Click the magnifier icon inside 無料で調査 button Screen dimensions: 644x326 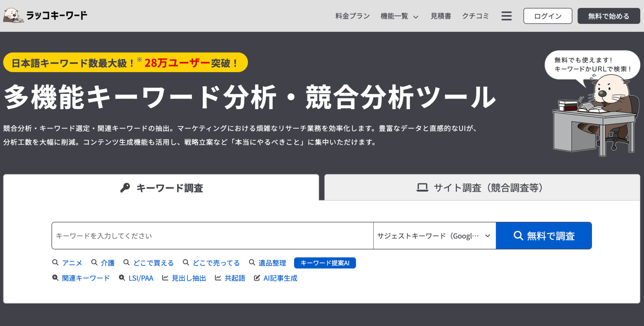519,236
